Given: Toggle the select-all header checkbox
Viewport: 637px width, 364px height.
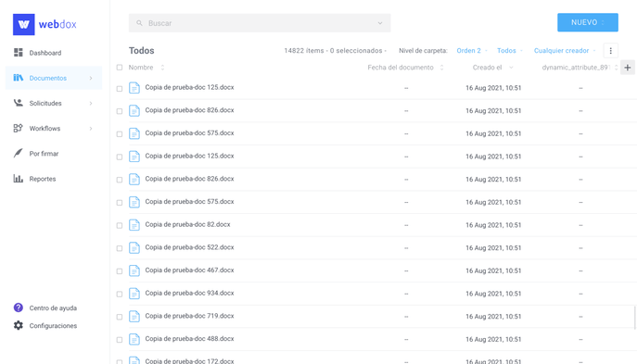Looking at the screenshot, I should pos(120,68).
